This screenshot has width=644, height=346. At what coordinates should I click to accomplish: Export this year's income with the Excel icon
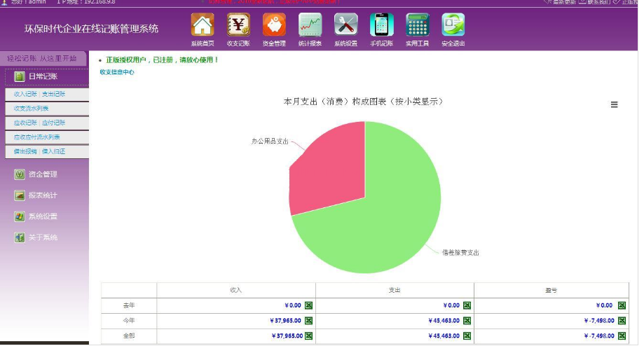point(308,320)
